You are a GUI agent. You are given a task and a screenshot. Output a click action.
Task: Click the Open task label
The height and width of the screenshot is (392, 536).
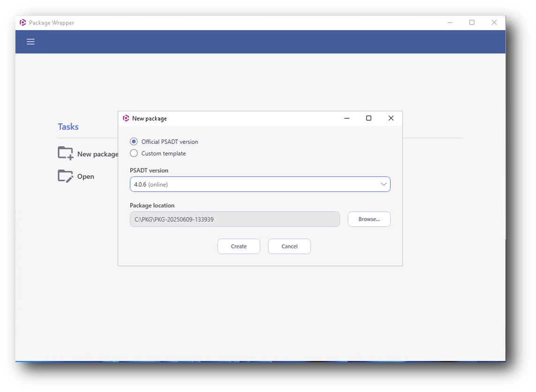[85, 177]
